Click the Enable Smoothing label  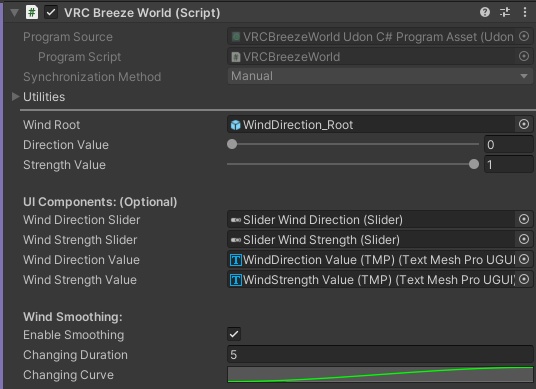(73, 335)
